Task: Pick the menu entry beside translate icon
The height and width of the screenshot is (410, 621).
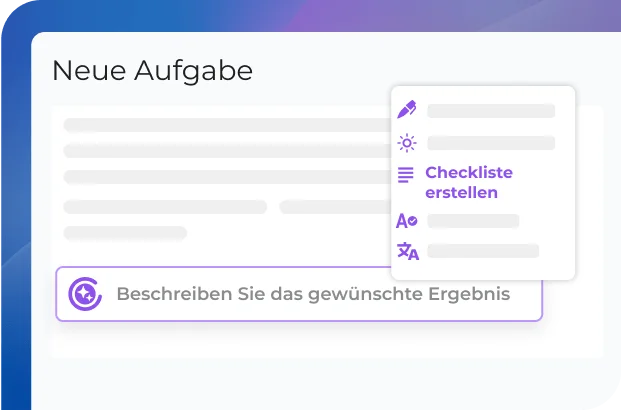Action: [483, 251]
